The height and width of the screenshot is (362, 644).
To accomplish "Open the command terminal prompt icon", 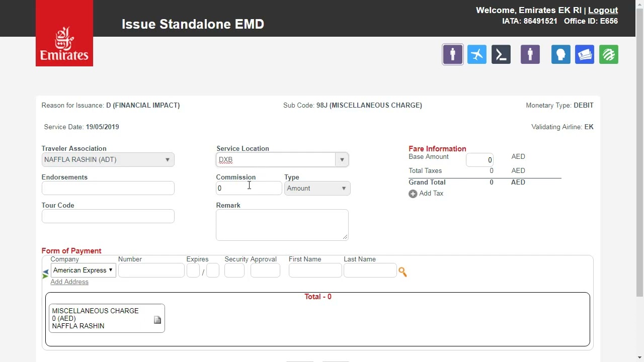I will [501, 54].
